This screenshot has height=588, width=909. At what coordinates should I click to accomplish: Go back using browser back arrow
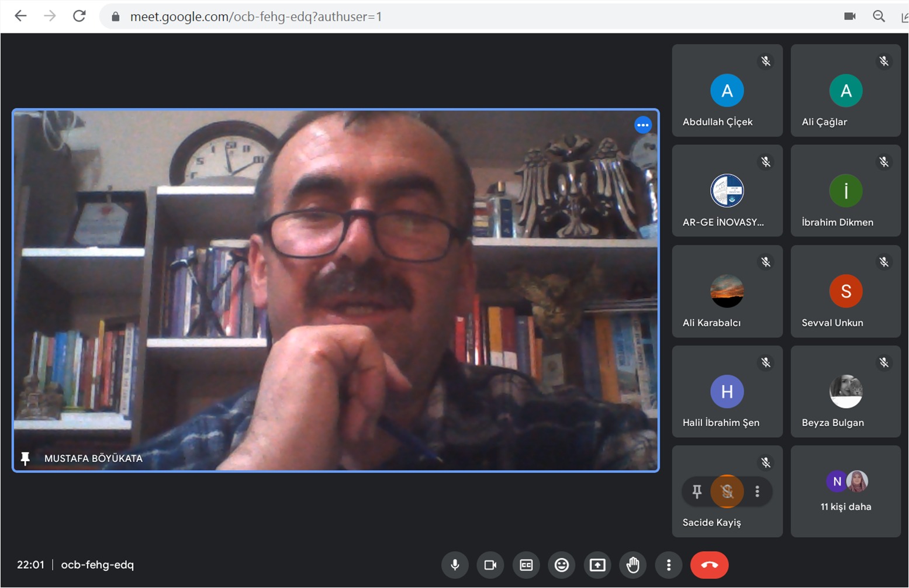[x=20, y=16]
